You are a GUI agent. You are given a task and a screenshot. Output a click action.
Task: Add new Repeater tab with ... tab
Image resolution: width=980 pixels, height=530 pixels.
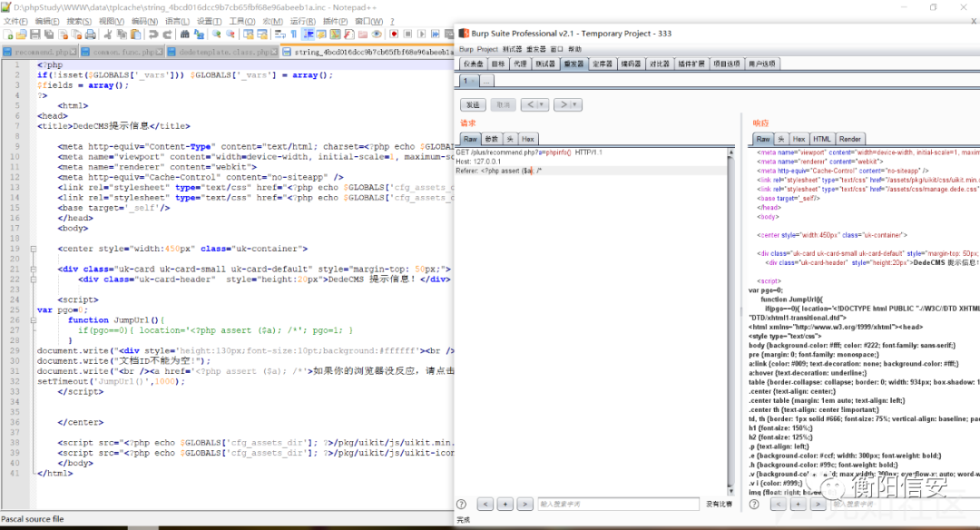pos(486,81)
